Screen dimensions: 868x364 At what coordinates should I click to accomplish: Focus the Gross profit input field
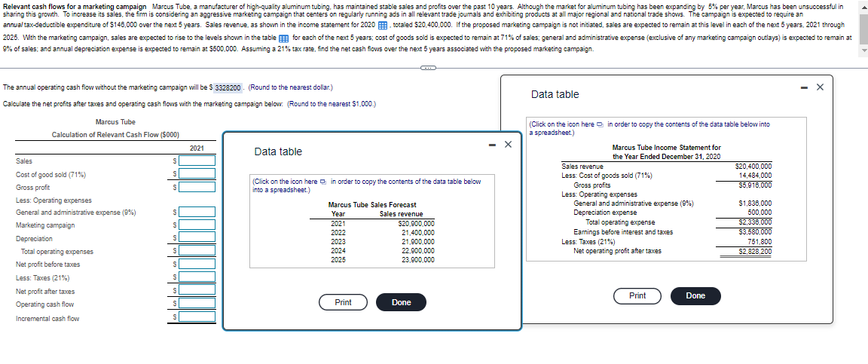(x=197, y=187)
